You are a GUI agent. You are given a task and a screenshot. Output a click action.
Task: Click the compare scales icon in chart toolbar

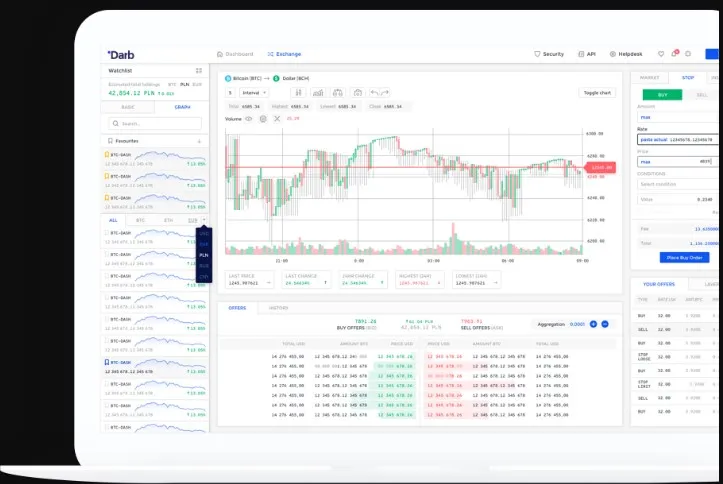(338, 93)
